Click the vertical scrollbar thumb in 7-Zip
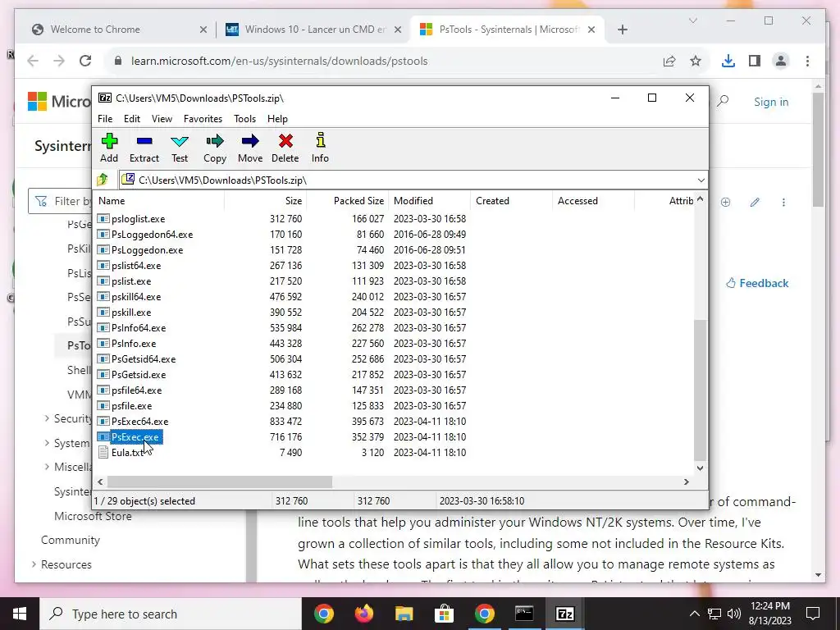This screenshot has width=840, height=630. tap(701, 390)
